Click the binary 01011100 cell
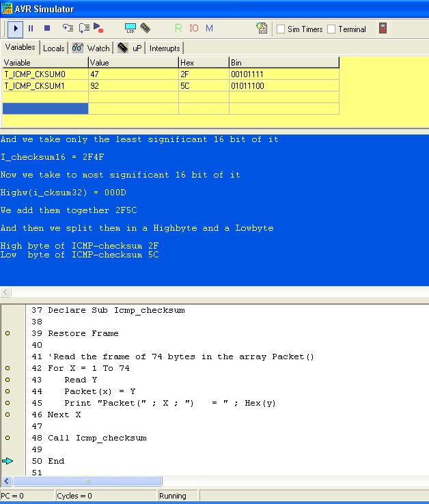The width and height of the screenshot is (429, 504). click(x=284, y=86)
